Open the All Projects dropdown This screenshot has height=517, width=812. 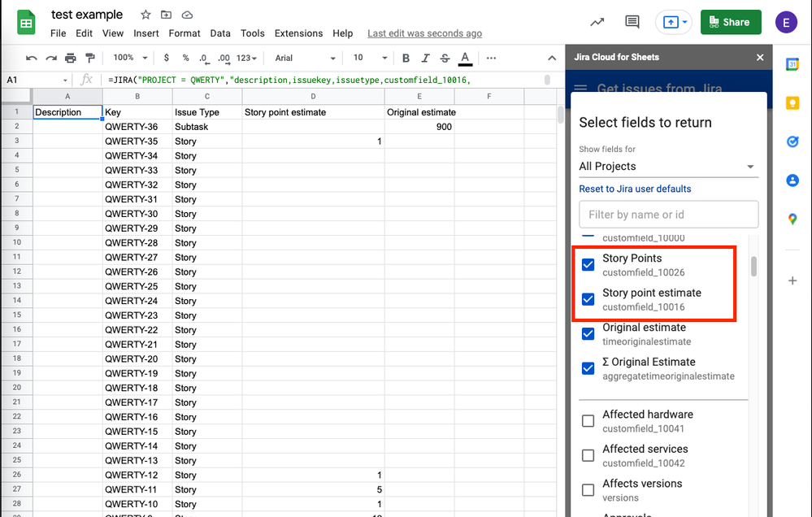tap(668, 167)
